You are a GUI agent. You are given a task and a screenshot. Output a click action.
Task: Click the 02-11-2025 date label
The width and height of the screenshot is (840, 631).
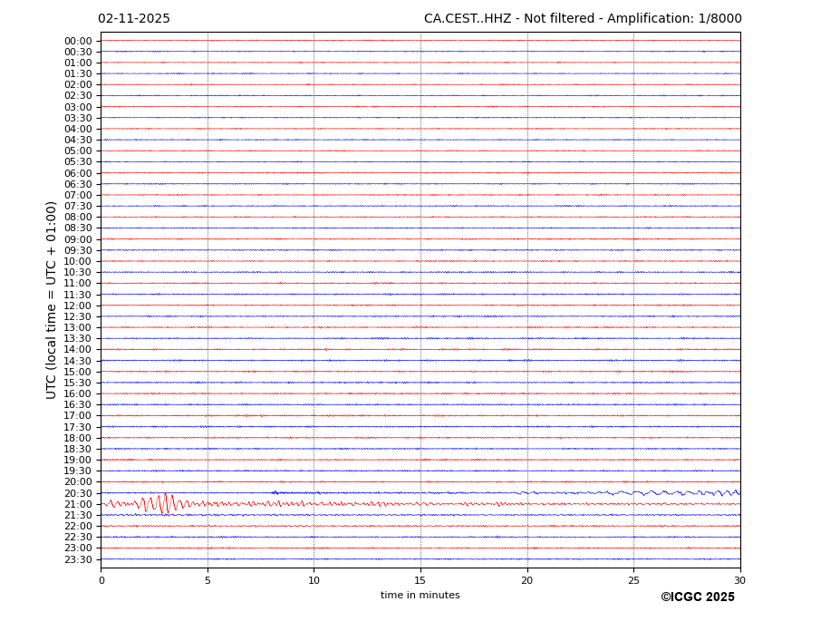pyautogui.click(x=133, y=19)
